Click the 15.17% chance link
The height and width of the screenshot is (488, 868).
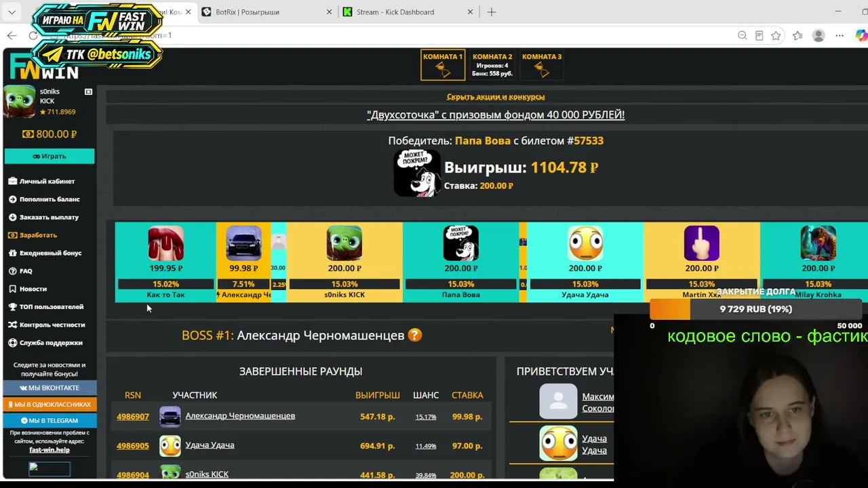pos(426,417)
